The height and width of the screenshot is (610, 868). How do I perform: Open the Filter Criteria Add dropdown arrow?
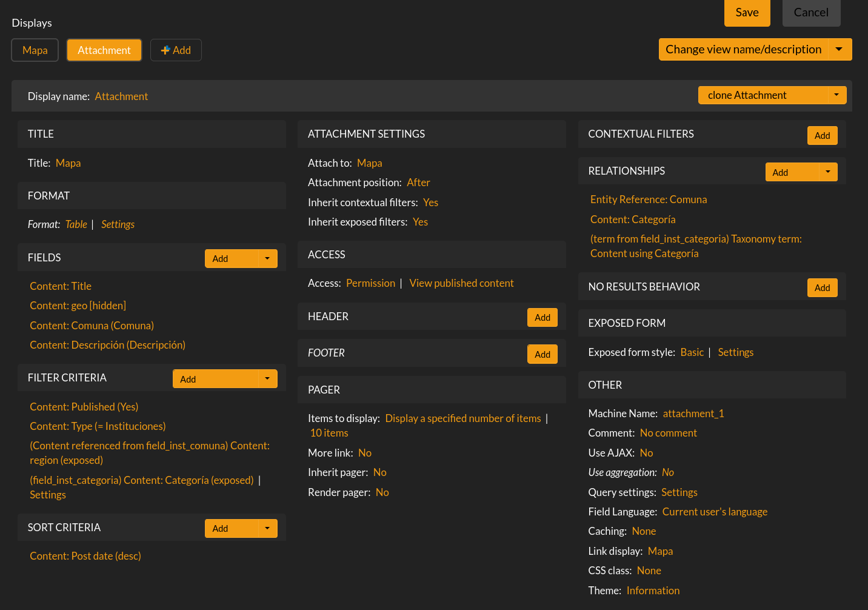coord(267,379)
